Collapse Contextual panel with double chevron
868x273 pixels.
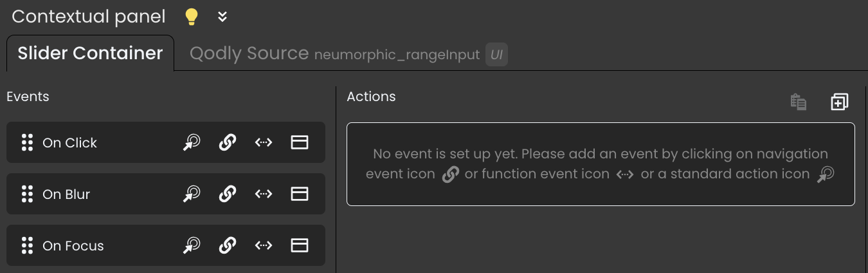222,17
